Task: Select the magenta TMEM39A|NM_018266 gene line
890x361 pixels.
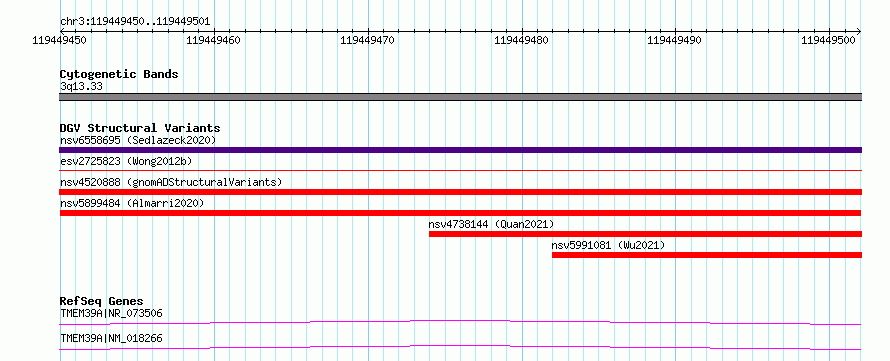Action: coord(460,347)
